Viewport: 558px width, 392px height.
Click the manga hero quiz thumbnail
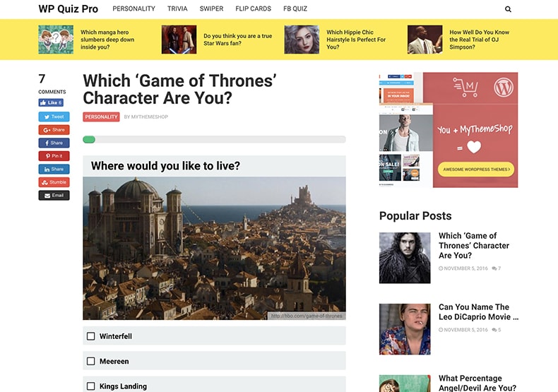point(56,40)
